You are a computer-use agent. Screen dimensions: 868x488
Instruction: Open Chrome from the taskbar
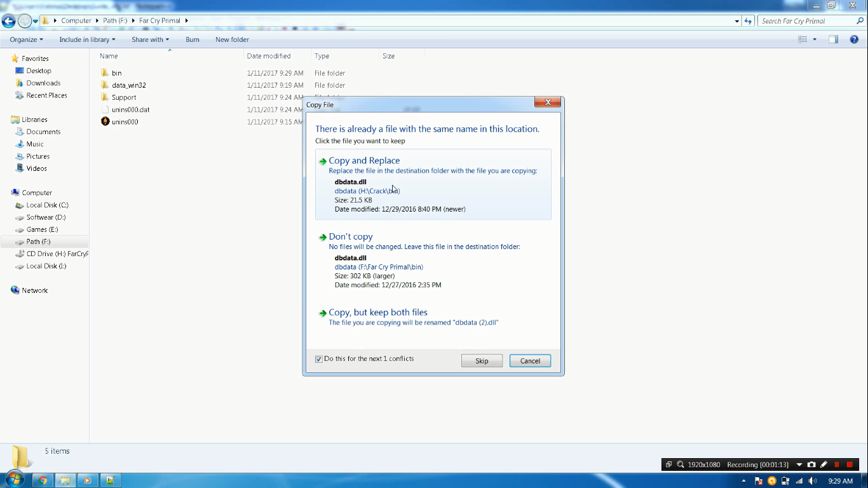coord(43,480)
